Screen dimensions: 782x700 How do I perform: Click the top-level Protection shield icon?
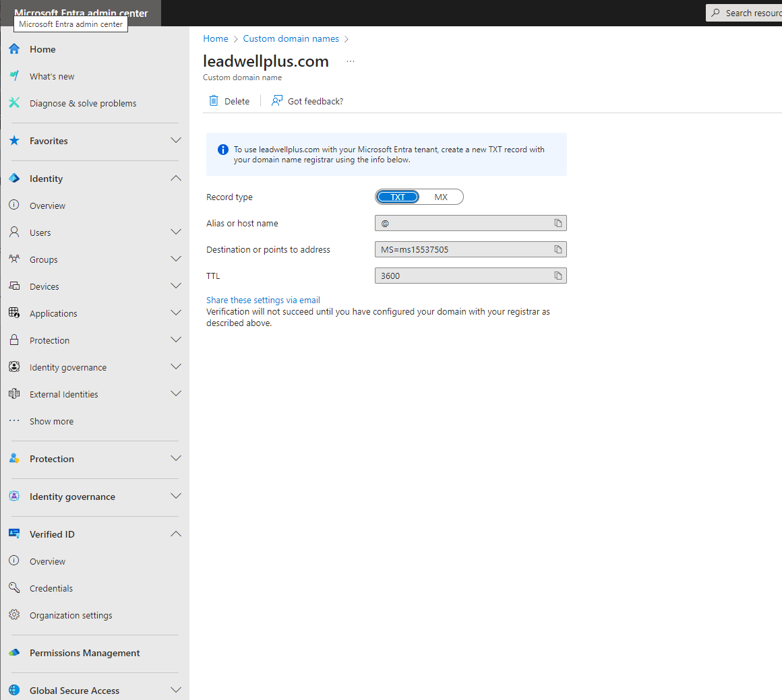pyautogui.click(x=14, y=458)
